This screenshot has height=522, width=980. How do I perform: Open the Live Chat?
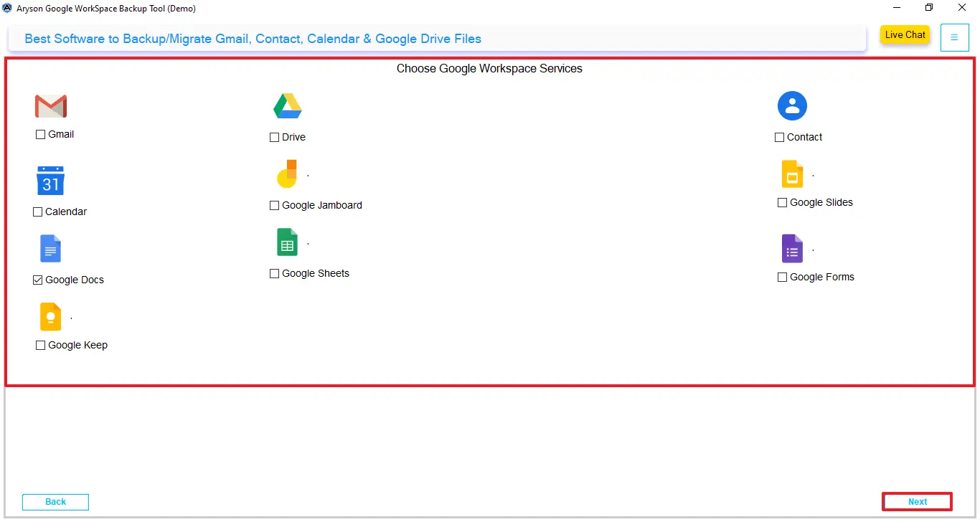pos(904,34)
